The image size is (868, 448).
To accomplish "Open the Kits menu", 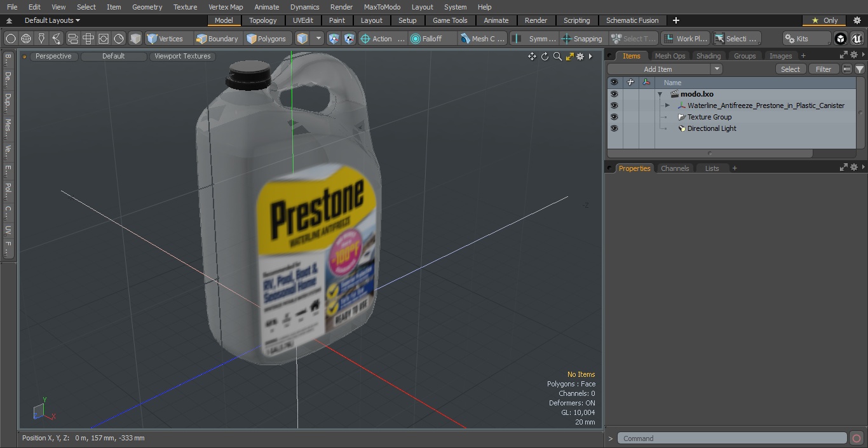I will pyautogui.click(x=807, y=39).
